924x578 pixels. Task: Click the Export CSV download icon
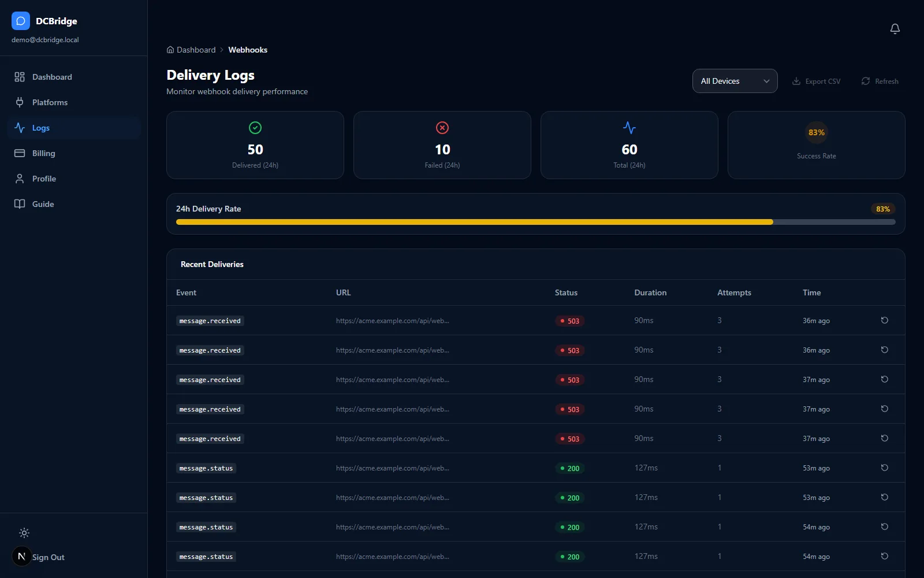tap(796, 81)
